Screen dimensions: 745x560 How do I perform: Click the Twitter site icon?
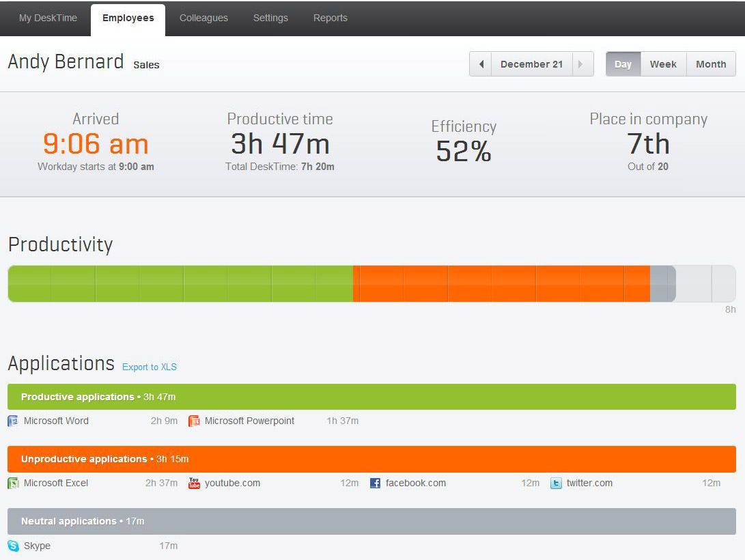[x=556, y=483]
